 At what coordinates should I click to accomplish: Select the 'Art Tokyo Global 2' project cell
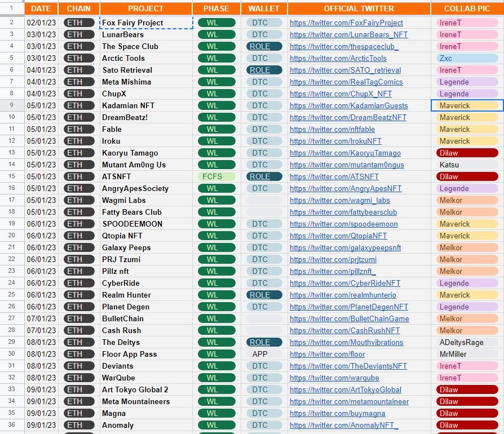click(146, 389)
